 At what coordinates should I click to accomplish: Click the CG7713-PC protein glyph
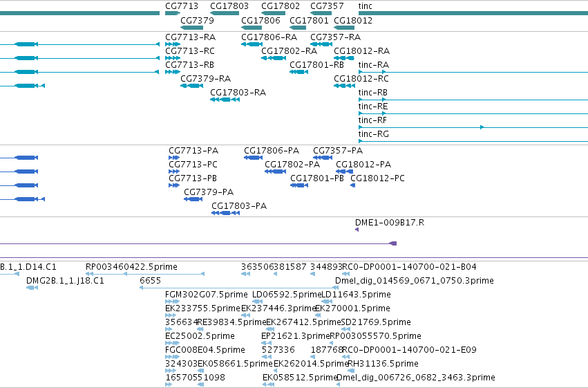(x=174, y=172)
